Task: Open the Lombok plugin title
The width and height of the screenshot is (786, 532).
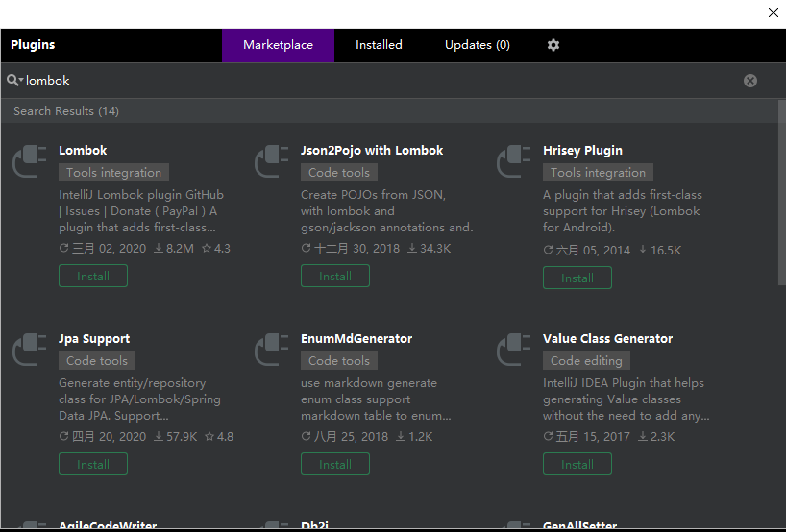Action: pos(83,150)
